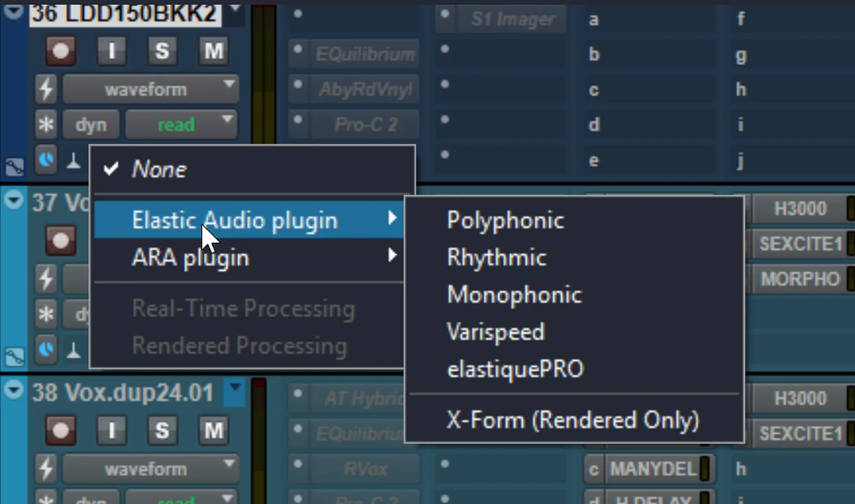Image resolution: width=855 pixels, height=504 pixels.
Task: Record-enable track 37 Vox
Action: 60,241
